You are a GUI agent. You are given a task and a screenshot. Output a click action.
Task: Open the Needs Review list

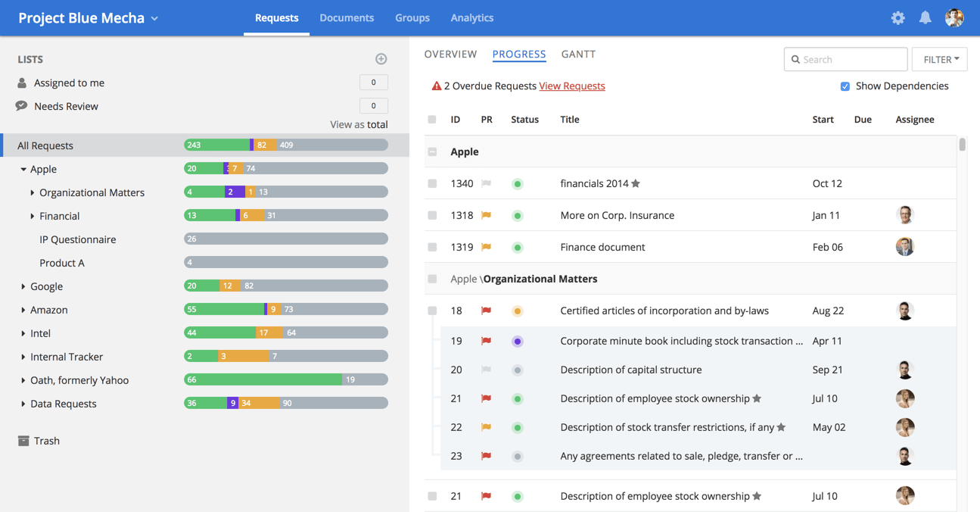(66, 106)
